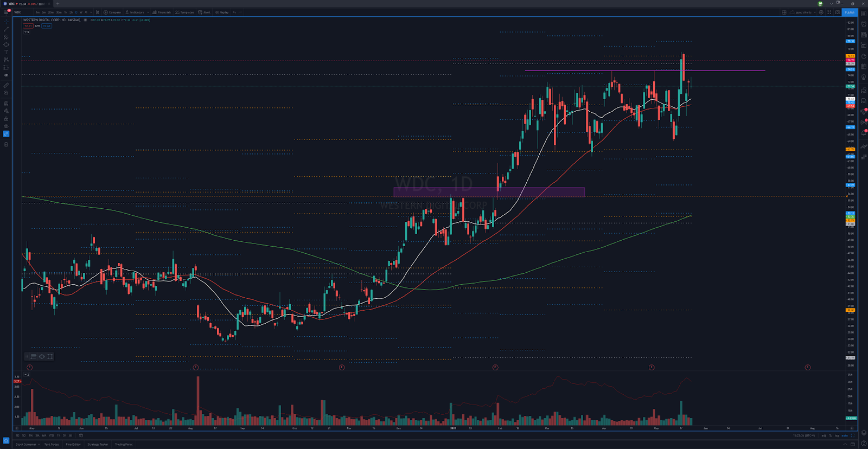Open the Trading Panel tab
Image resolution: width=868 pixels, height=449 pixels.
[x=124, y=444]
